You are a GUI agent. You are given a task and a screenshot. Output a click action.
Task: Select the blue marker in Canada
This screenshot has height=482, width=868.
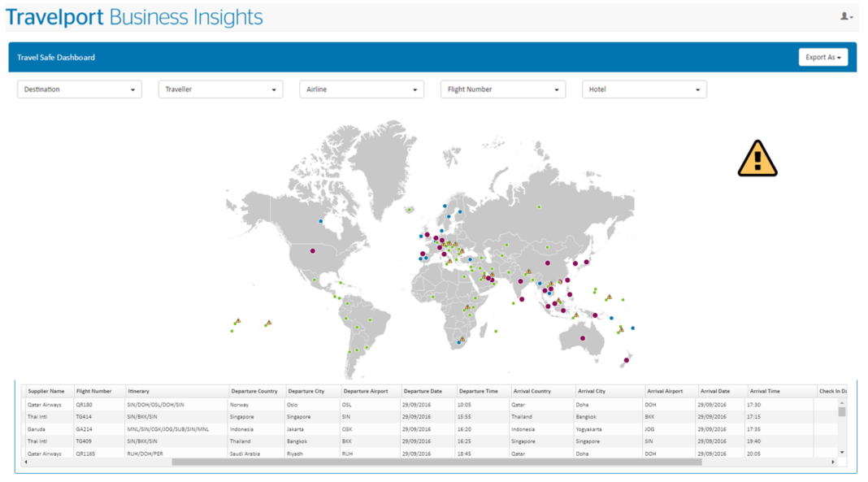[321, 221]
